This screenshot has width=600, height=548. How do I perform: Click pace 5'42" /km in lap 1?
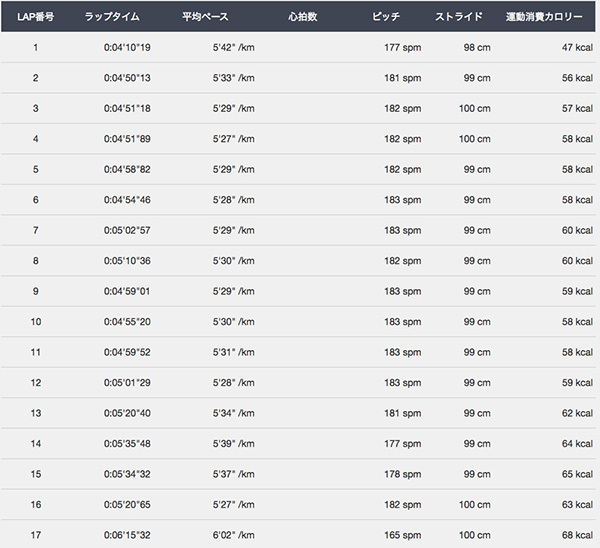(x=233, y=47)
